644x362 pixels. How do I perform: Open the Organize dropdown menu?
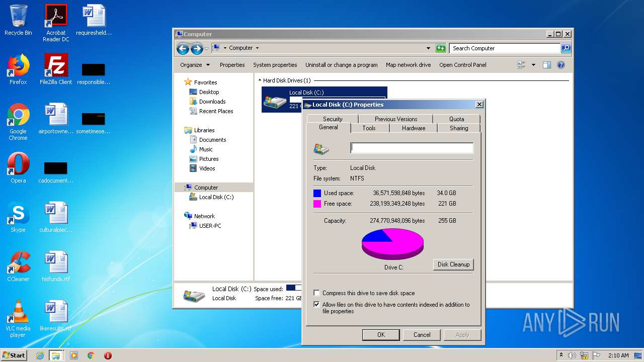[x=195, y=65]
